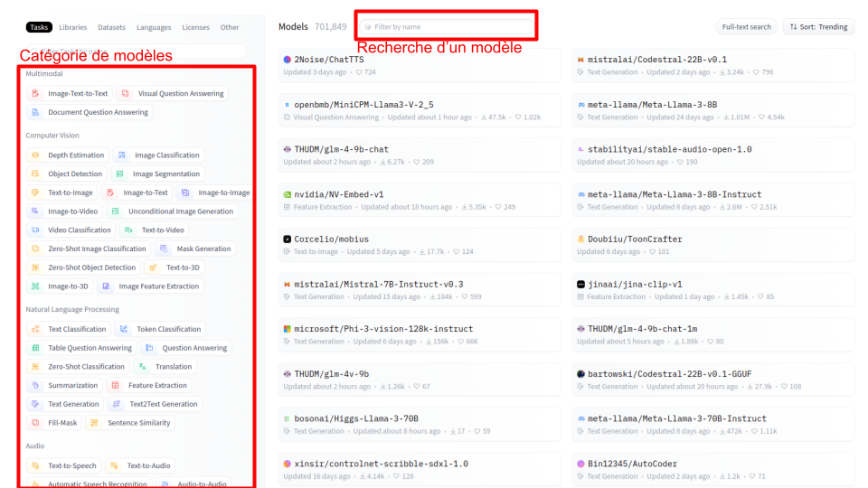Toggle the Image Classification task filter

pos(158,155)
